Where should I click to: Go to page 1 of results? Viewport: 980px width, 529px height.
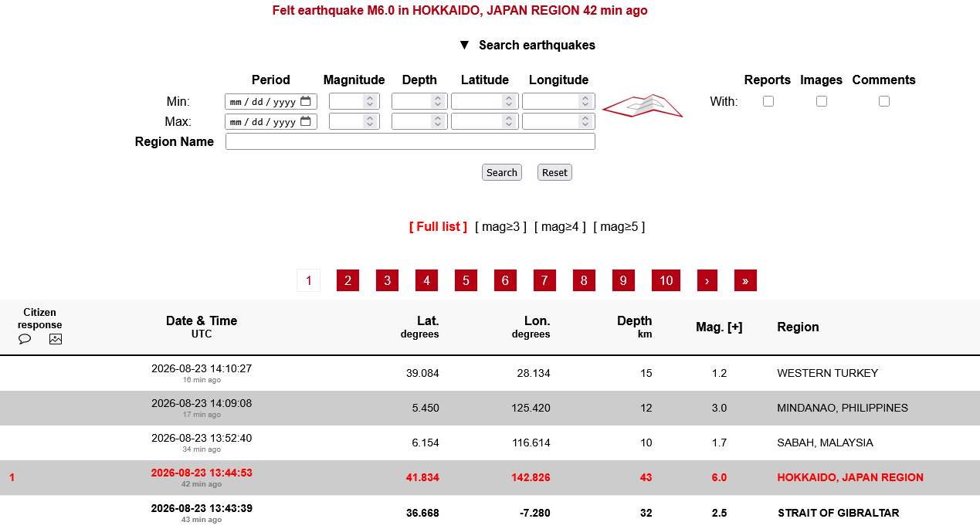[308, 280]
